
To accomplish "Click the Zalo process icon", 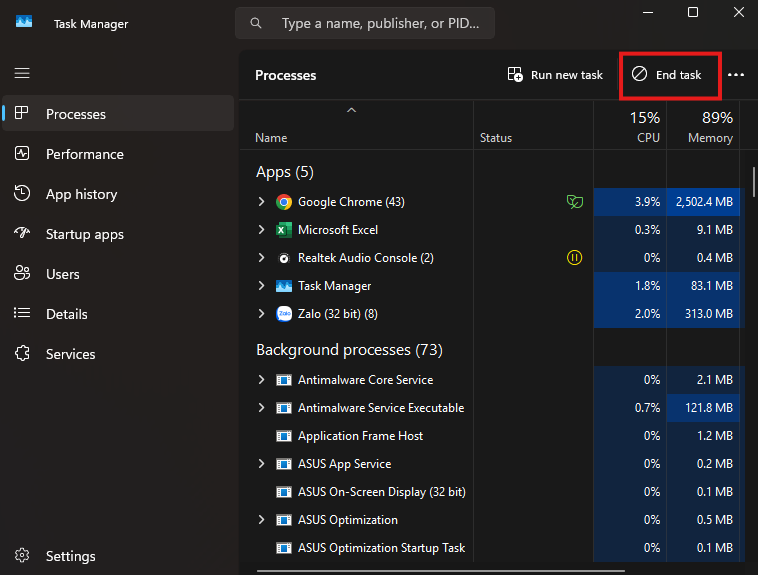I will (x=284, y=314).
